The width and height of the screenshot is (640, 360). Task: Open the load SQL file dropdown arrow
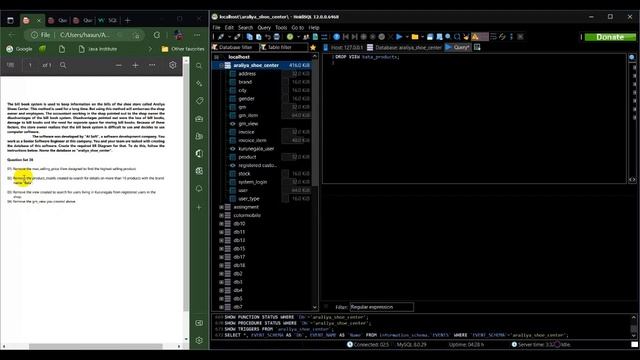[422, 37]
